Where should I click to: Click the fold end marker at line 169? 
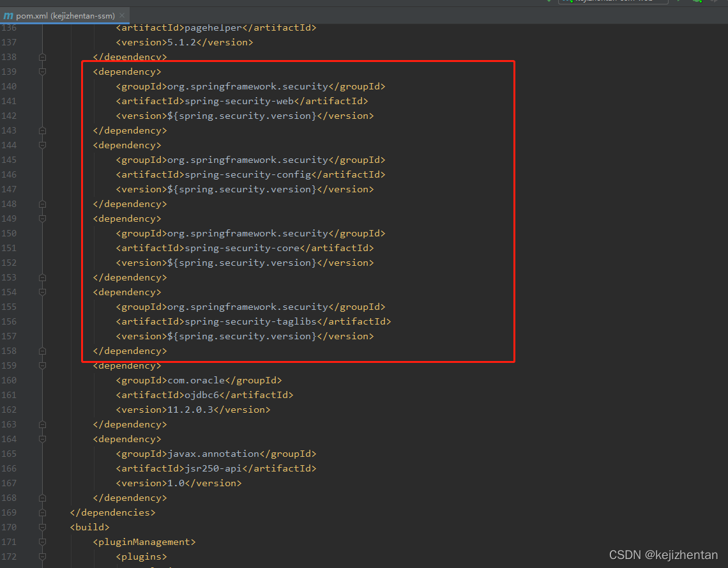(42, 512)
